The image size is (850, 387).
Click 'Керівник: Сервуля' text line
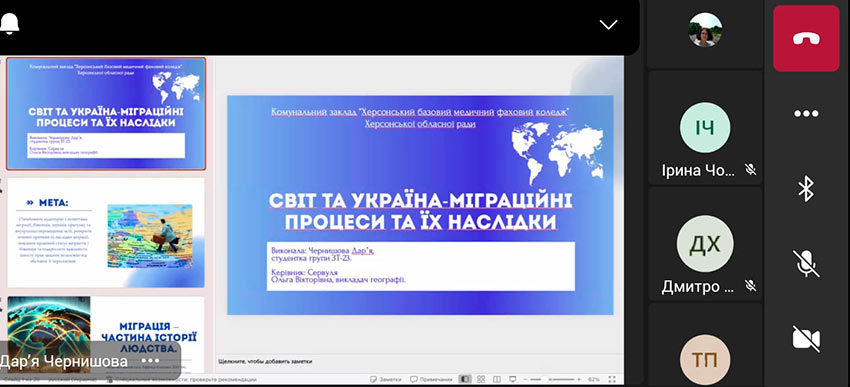point(305,273)
